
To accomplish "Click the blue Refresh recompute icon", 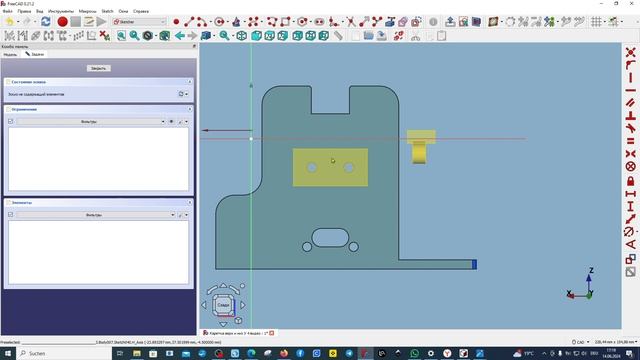I will pyautogui.click(x=46, y=22).
